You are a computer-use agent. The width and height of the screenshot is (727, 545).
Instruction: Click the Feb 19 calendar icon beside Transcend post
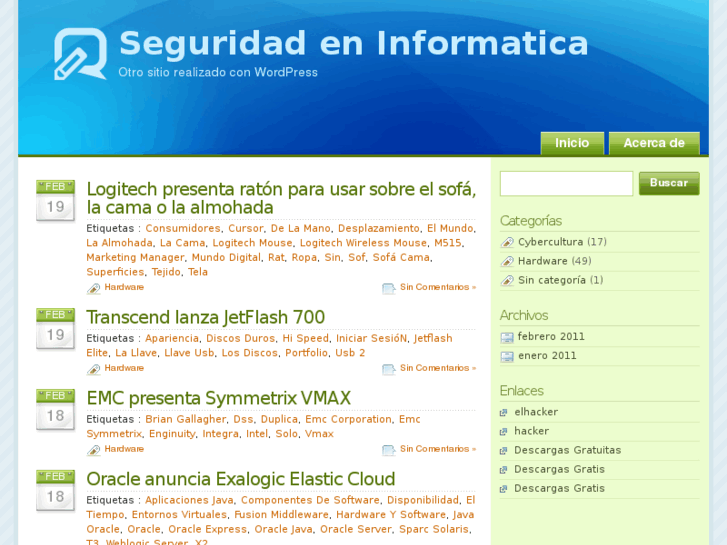56,328
